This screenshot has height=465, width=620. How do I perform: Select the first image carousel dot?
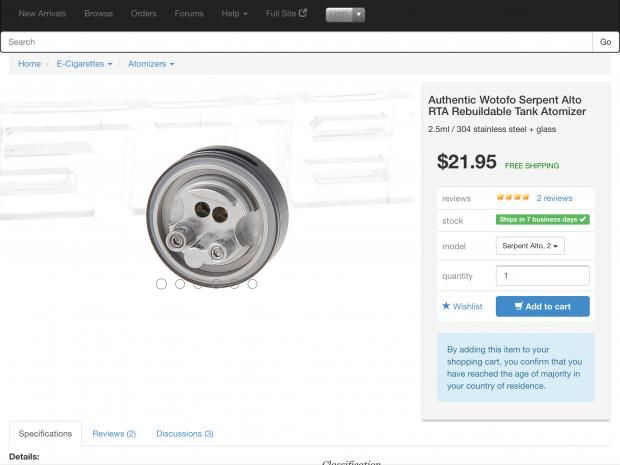161,284
